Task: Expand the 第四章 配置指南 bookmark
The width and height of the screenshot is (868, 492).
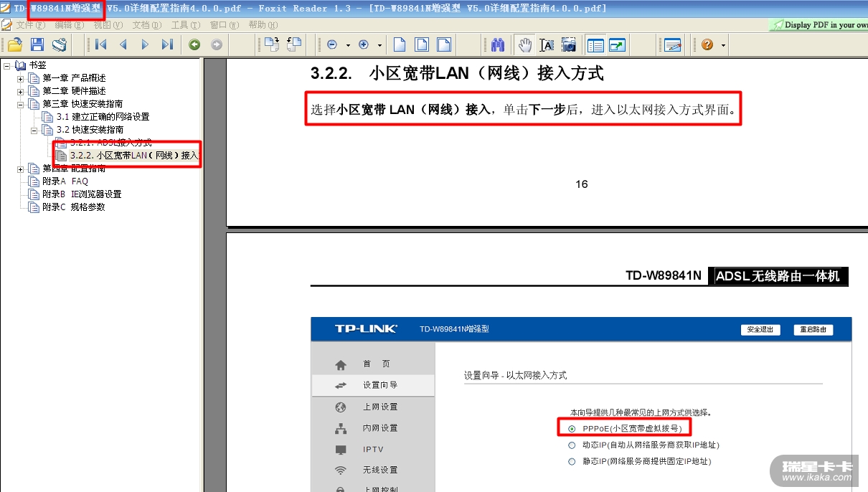Action: click(21, 169)
